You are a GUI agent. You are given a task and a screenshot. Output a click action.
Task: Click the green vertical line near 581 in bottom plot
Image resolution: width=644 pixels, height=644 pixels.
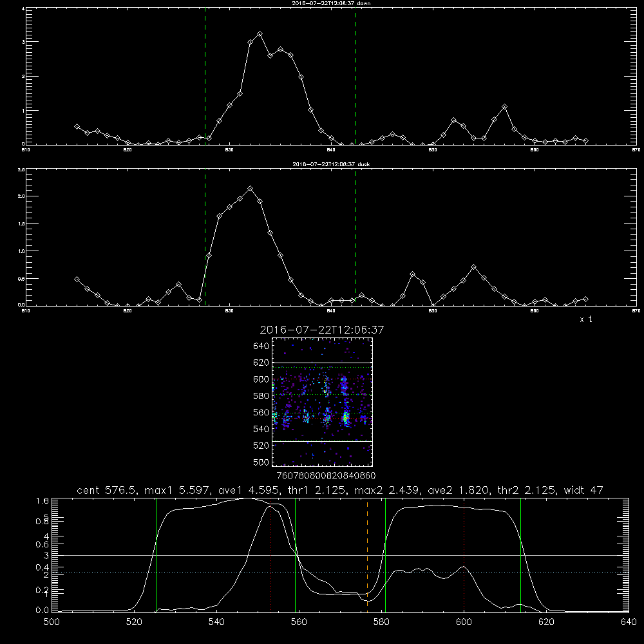click(x=385, y=554)
